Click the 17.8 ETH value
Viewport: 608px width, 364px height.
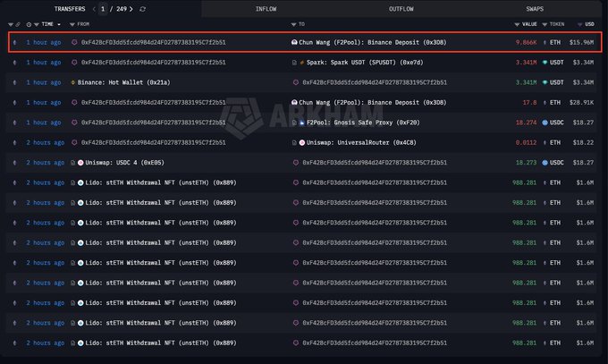(529, 103)
